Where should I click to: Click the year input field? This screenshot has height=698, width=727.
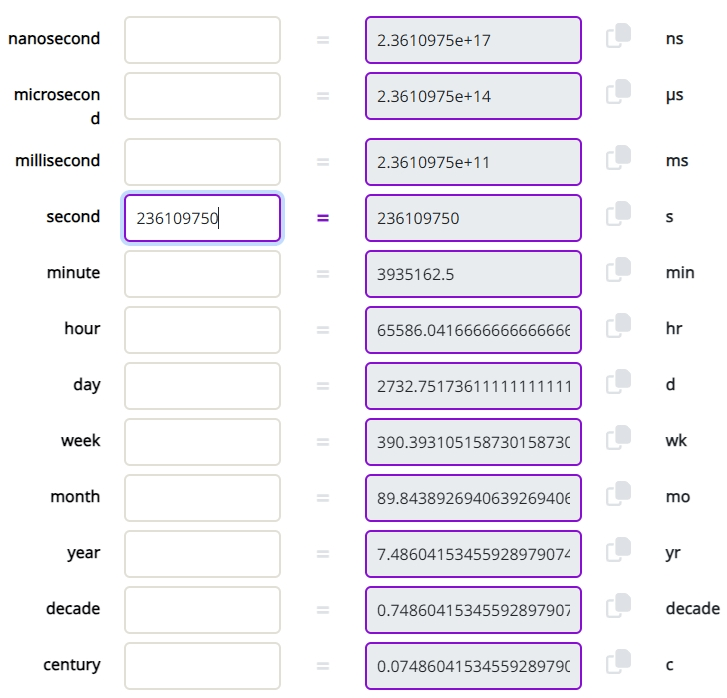202,554
